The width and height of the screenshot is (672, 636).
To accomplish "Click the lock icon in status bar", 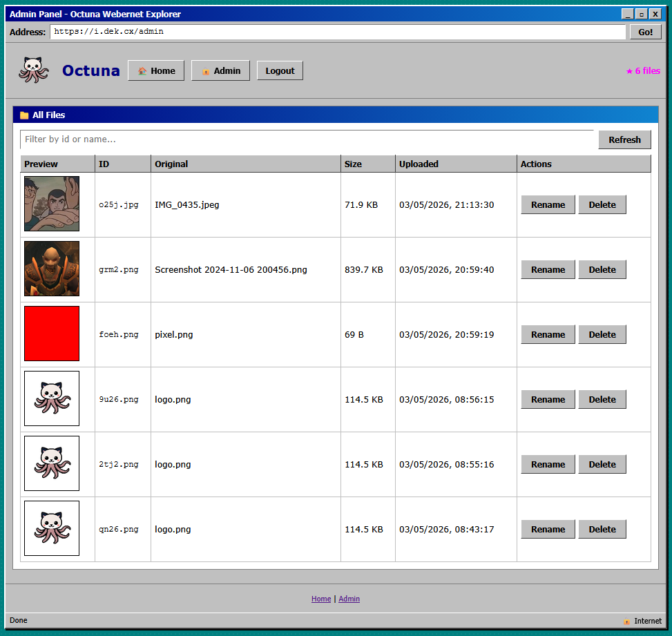I will (x=626, y=621).
